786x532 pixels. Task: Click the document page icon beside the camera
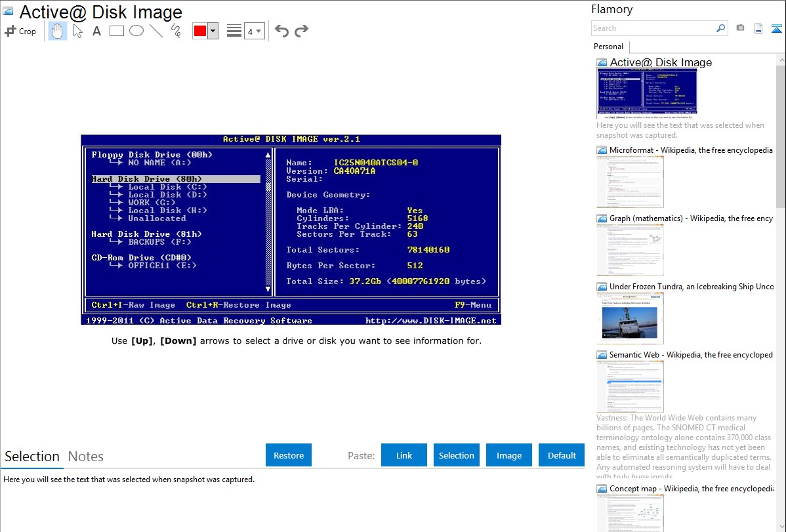click(758, 28)
